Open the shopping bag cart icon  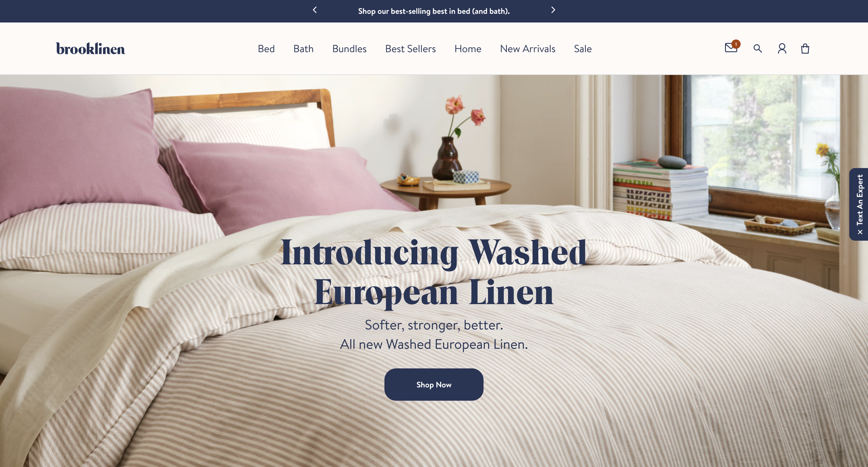click(805, 48)
